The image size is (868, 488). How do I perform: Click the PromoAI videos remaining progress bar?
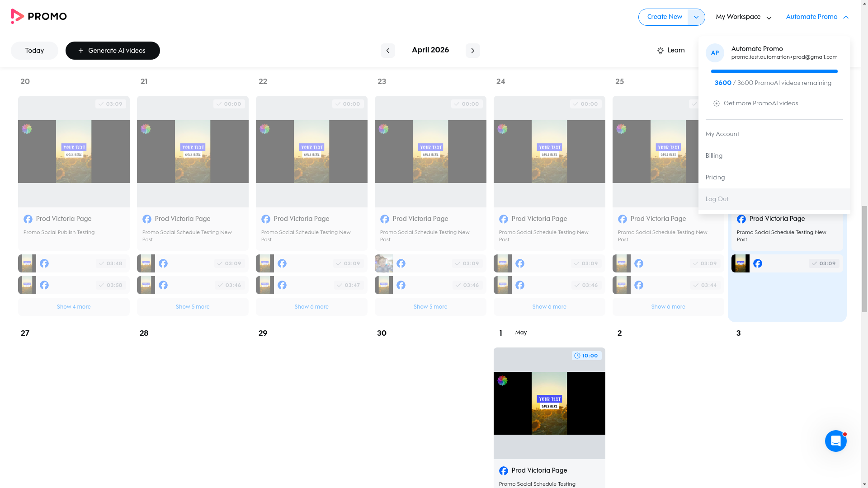[774, 71]
